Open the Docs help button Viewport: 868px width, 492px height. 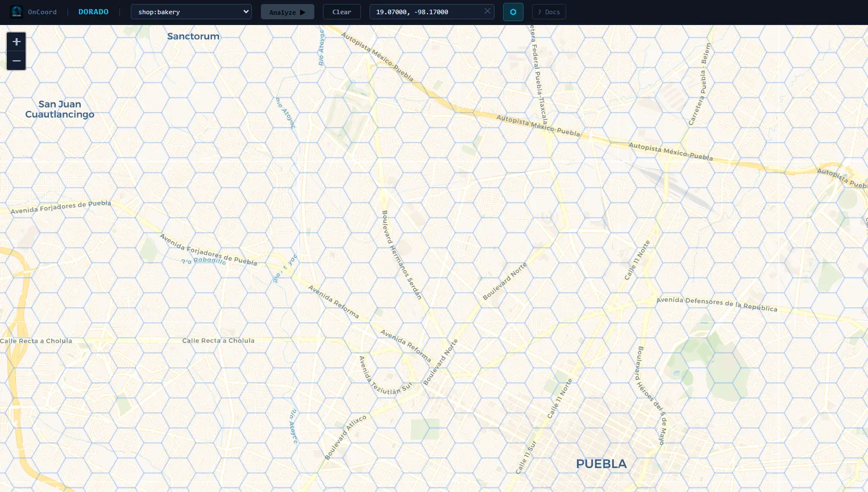pos(549,12)
